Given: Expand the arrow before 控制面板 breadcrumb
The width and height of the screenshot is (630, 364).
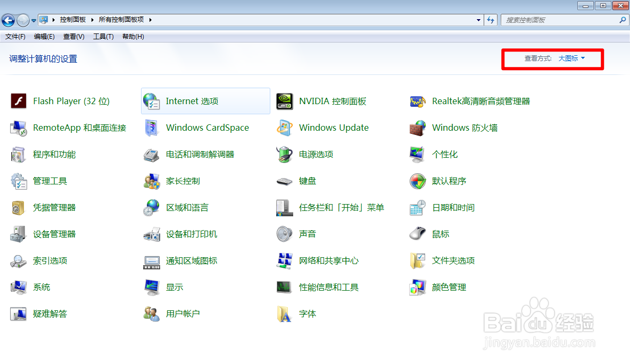Looking at the screenshot, I should click(x=53, y=20).
